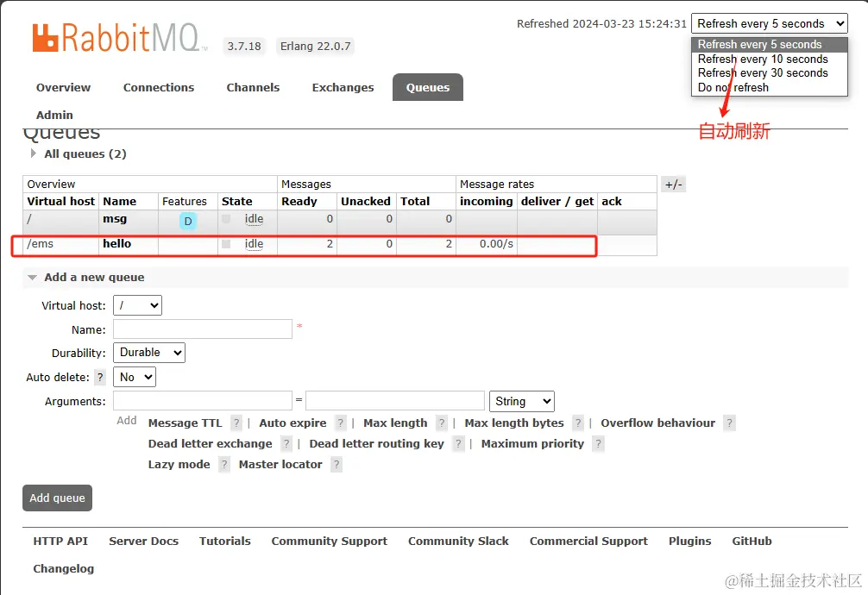Click the RabbitMQ logo
Viewport: 868px width, 595px height.
[119, 38]
